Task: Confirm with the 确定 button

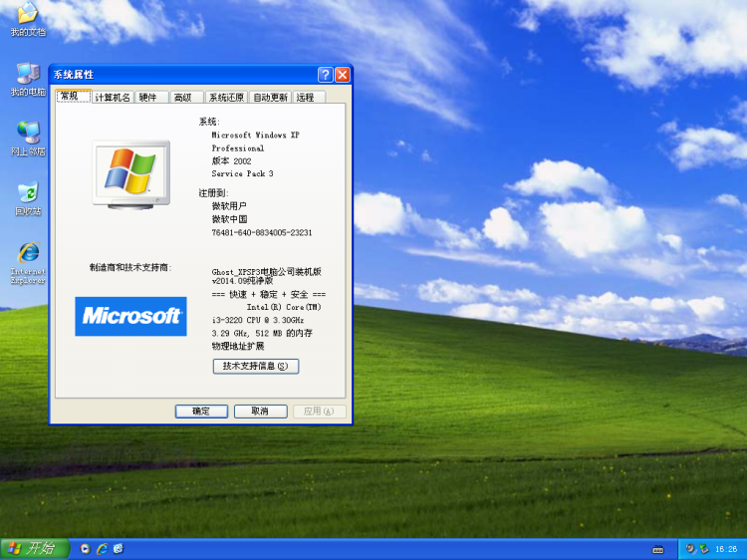Action: pos(201,412)
